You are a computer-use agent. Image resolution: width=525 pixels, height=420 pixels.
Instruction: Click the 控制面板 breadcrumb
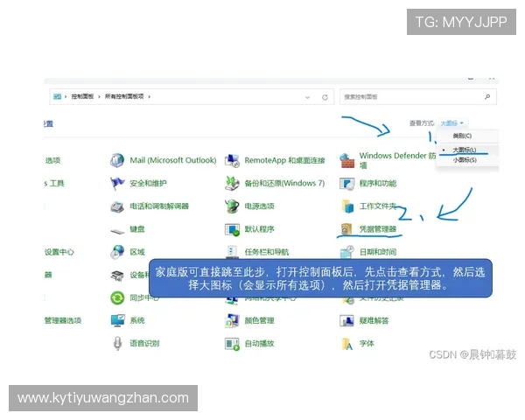click(x=82, y=96)
